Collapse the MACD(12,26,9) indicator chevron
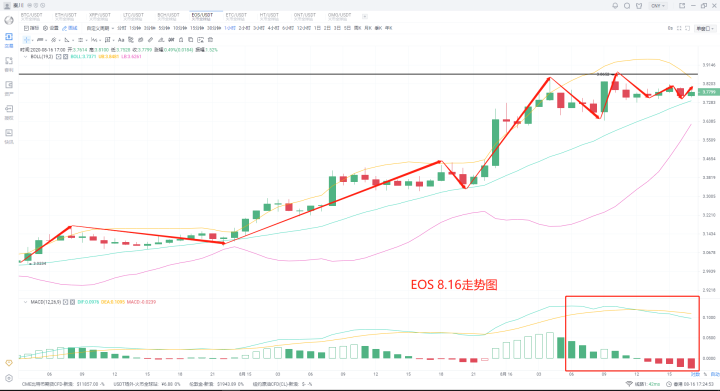Viewport: 720px width, 391px height. point(25,302)
